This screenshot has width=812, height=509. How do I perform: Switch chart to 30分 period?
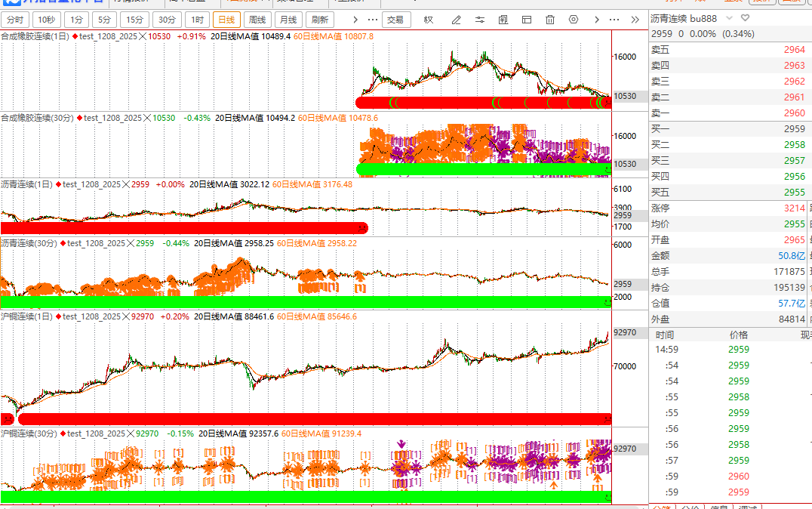(x=166, y=20)
